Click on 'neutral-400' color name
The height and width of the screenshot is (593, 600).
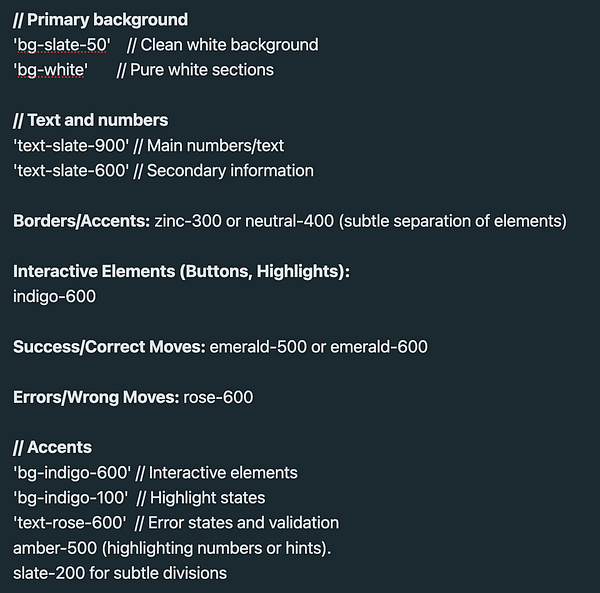(289, 221)
